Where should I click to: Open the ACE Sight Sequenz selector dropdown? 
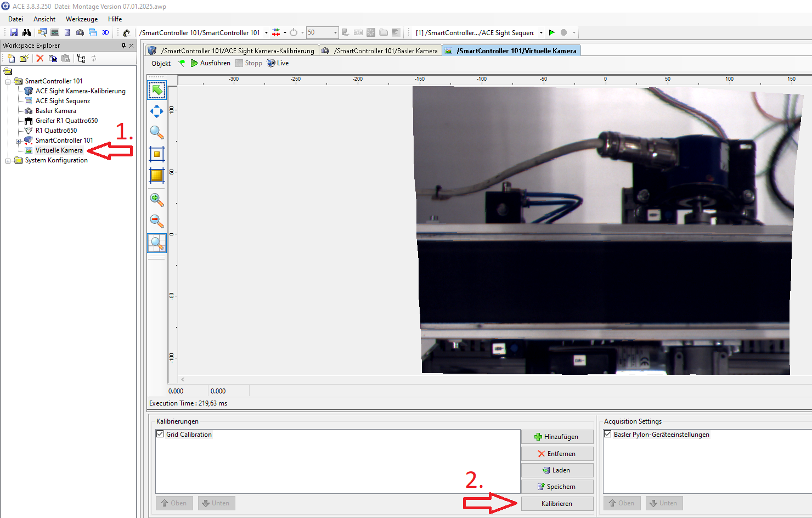541,33
